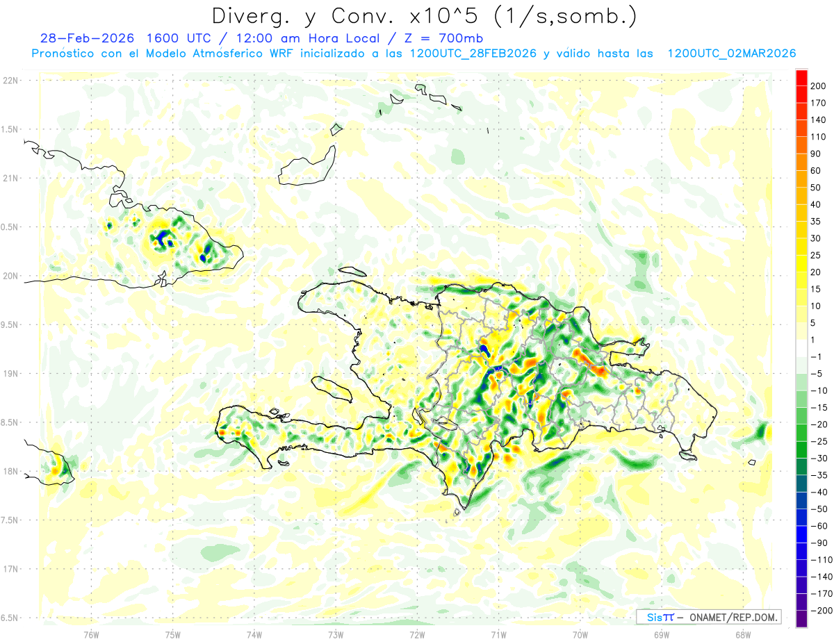Click the '-200' colorbar label
Screen dimensions: 834x644
pyautogui.click(x=821, y=611)
